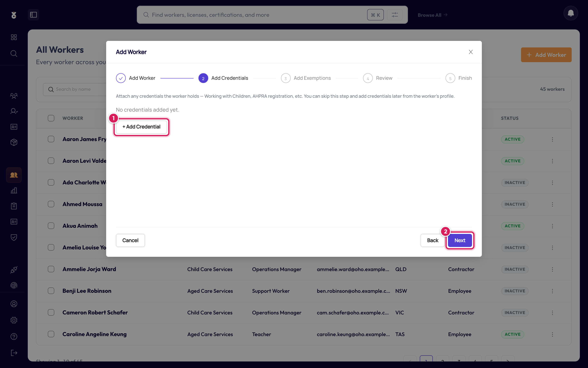This screenshot has height=368, width=588.
Task: Open the shield check icon in sidebar
Action: pyautogui.click(x=14, y=237)
